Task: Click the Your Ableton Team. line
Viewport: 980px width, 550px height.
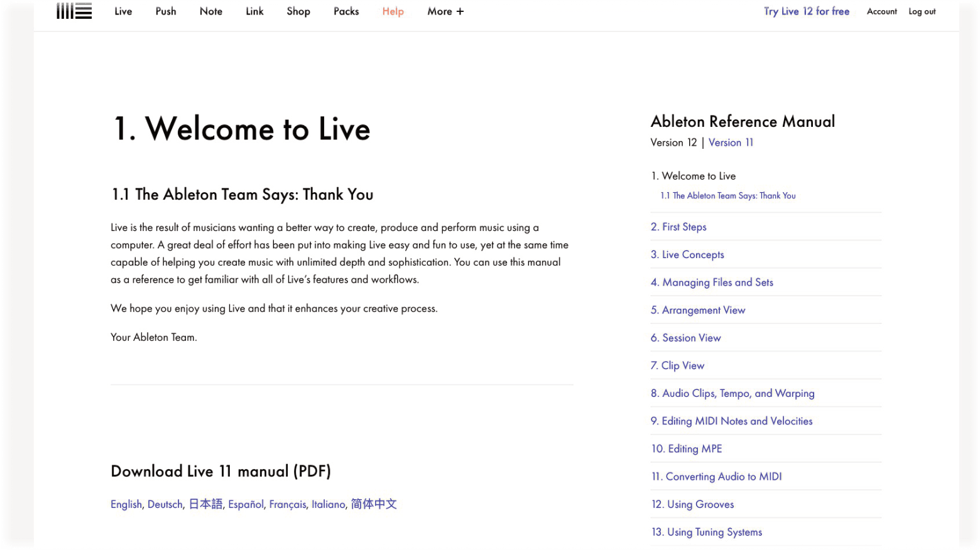Action: (154, 337)
